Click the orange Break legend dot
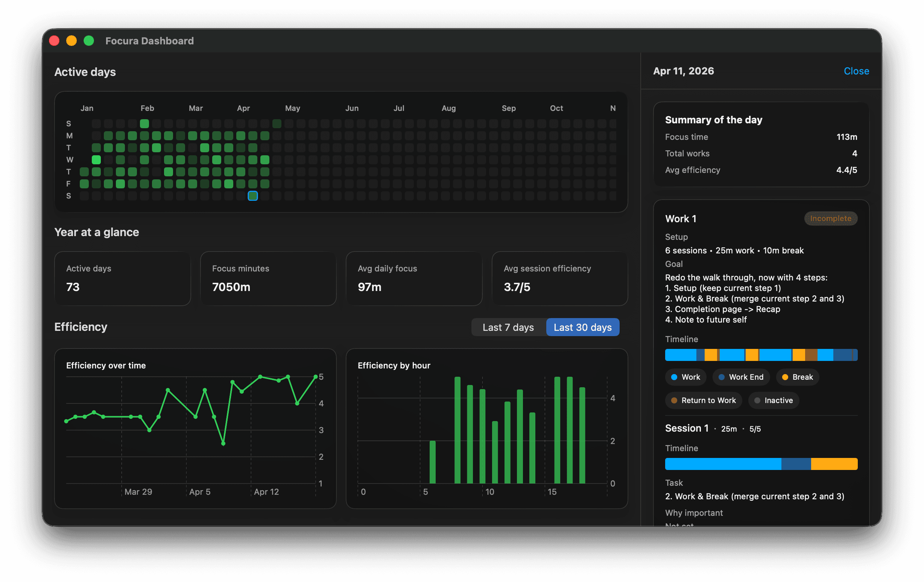Image resolution: width=924 pixels, height=582 pixels. (785, 377)
